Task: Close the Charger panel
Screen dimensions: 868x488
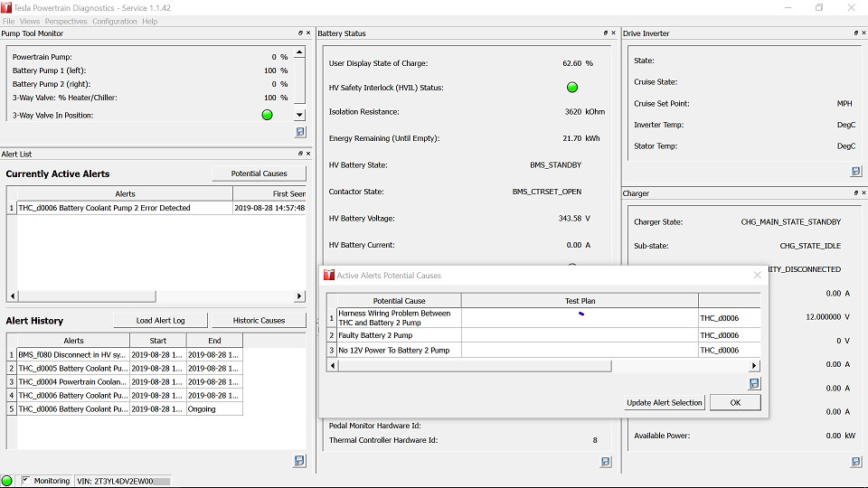Action: 862,193
